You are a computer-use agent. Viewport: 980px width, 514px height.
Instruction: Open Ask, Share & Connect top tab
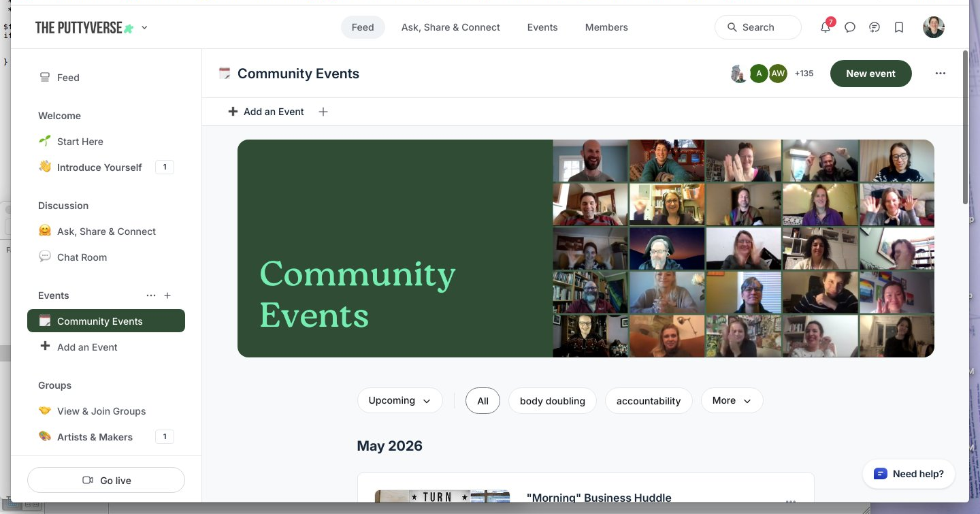(x=451, y=27)
